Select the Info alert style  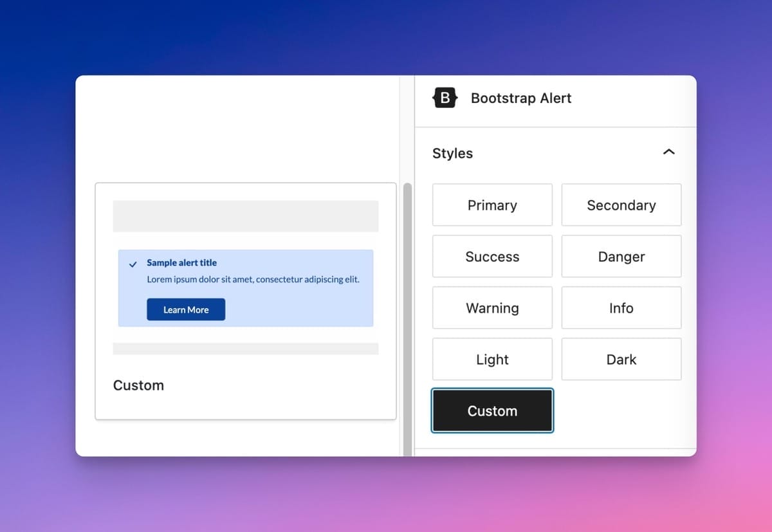pos(621,308)
